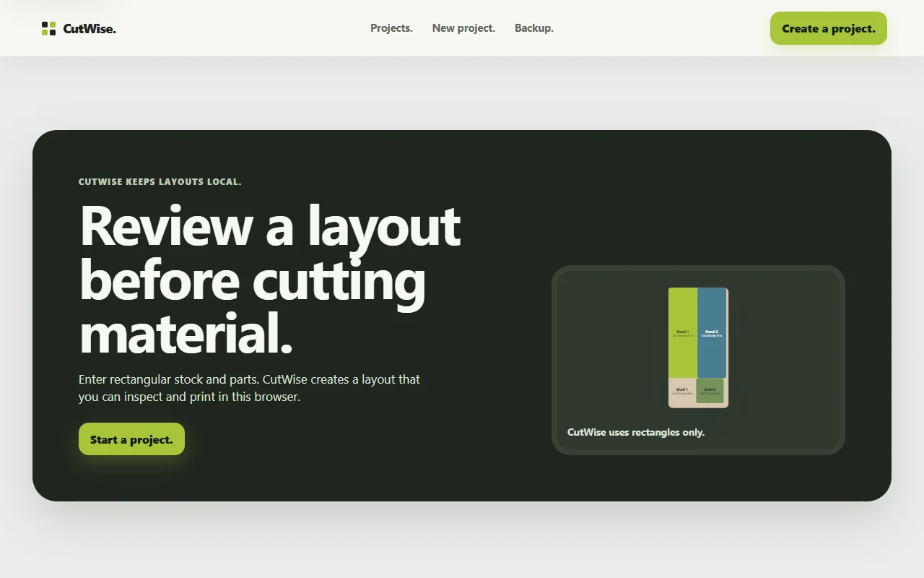924x578 pixels.
Task: Select the beige Shelf 1 rectangle
Action: [x=682, y=391]
